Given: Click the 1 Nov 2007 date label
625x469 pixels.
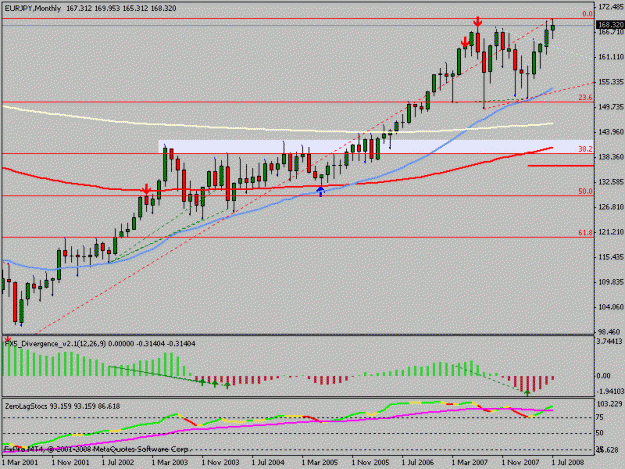Looking at the screenshot, I should [520, 462].
